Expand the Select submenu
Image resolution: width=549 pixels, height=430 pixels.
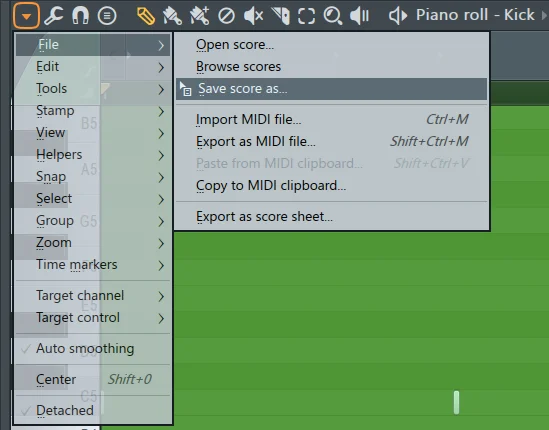pos(93,199)
